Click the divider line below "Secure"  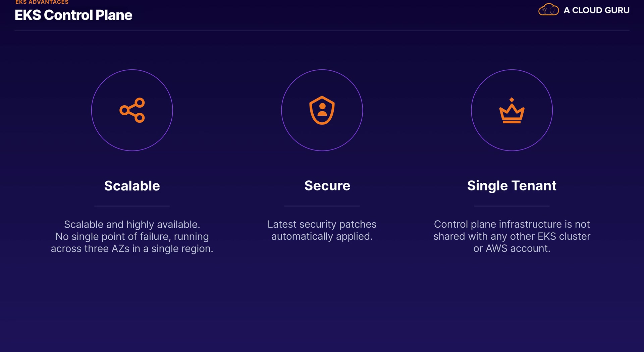click(x=322, y=206)
